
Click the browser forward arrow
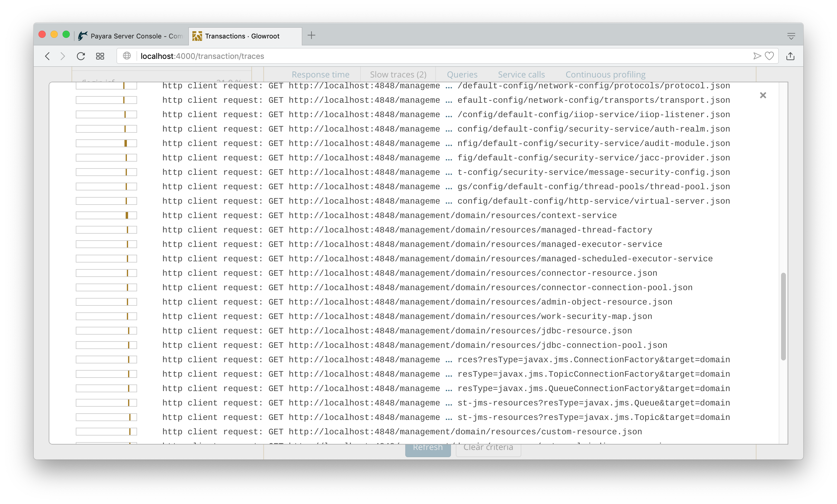63,56
